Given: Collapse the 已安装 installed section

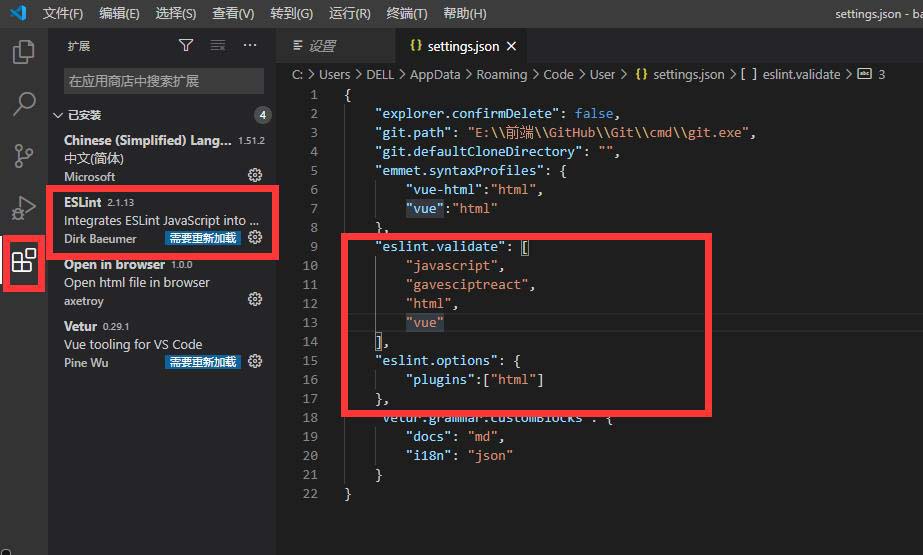Looking at the screenshot, I should (x=58, y=115).
